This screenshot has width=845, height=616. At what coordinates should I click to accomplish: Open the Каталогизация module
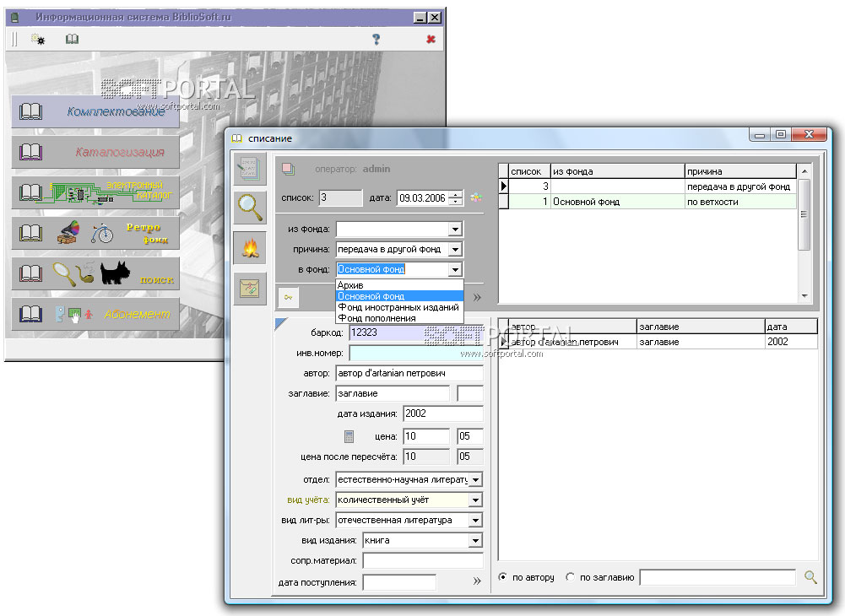click(x=95, y=152)
